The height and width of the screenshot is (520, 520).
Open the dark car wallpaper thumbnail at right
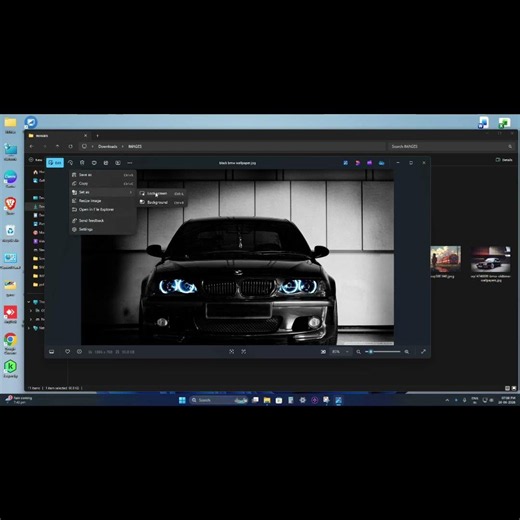coord(491,259)
